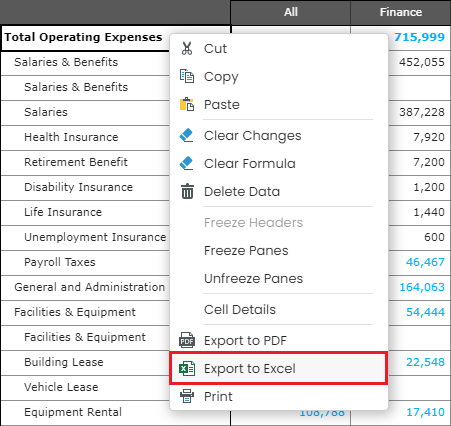Click the All column header
This screenshot has width=451, height=426.
coord(291,12)
